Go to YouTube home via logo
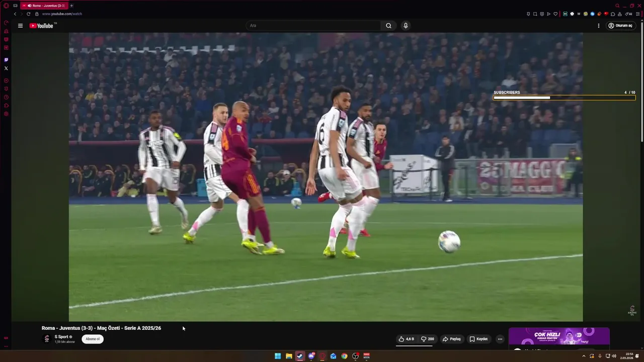This screenshot has height=362, width=644. (42, 26)
